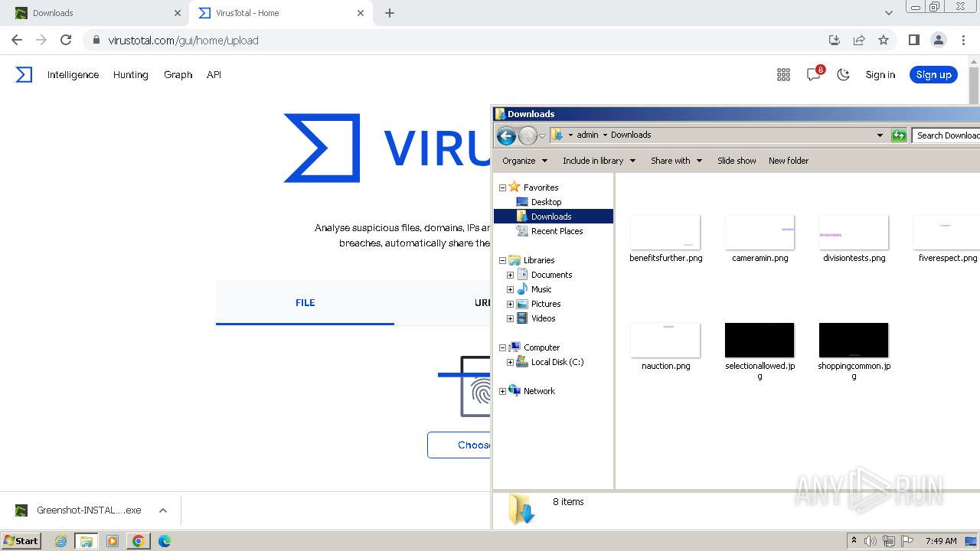Open Windows Media Player from taskbar

113,541
